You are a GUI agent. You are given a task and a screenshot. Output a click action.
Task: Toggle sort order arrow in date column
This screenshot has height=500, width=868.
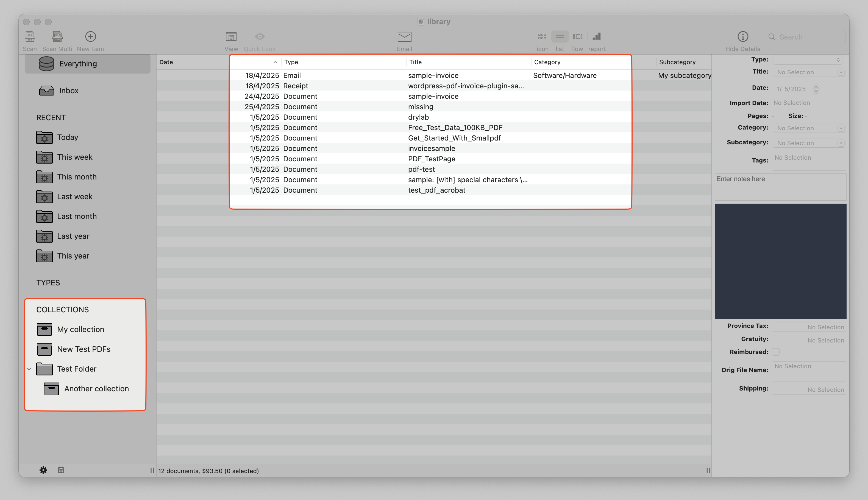point(275,62)
